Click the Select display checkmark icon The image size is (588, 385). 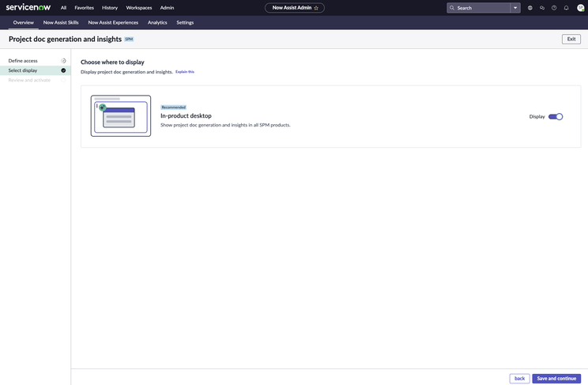coord(63,70)
